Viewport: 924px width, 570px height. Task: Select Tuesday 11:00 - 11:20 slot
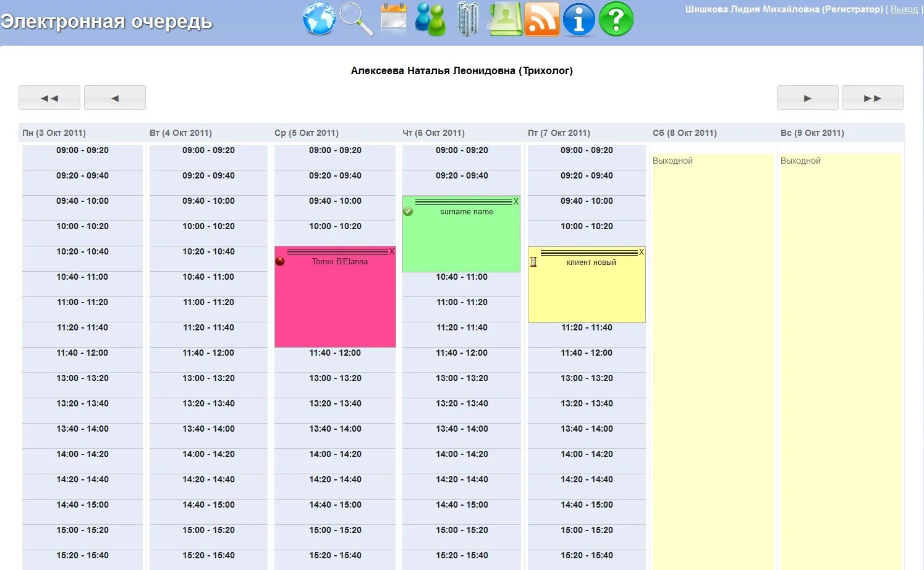(208, 309)
